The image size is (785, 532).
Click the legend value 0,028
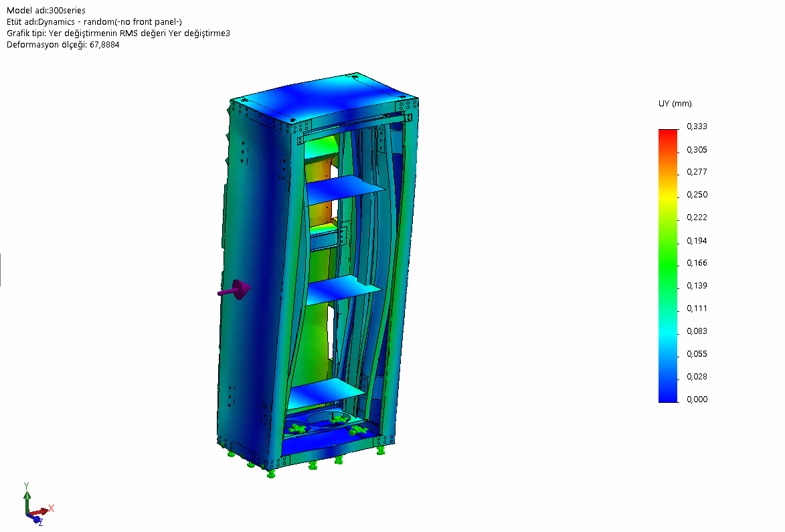(x=697, y=377)
